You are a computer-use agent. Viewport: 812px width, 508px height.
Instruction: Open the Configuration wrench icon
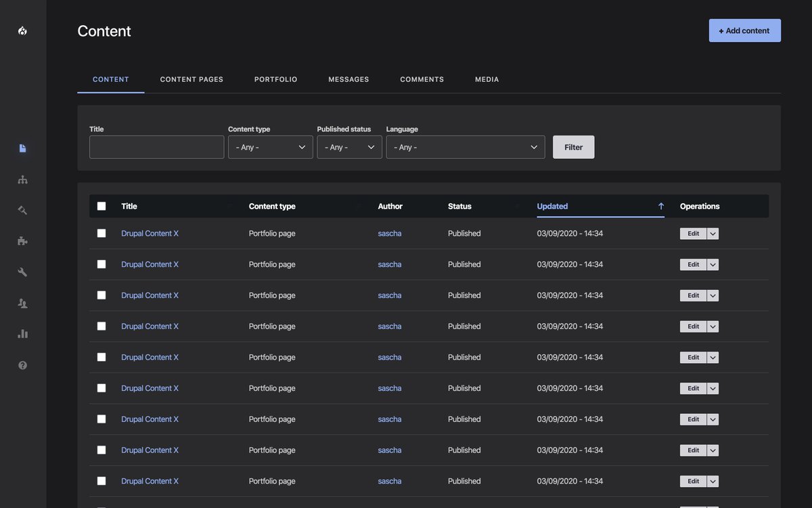click(22, 272)
